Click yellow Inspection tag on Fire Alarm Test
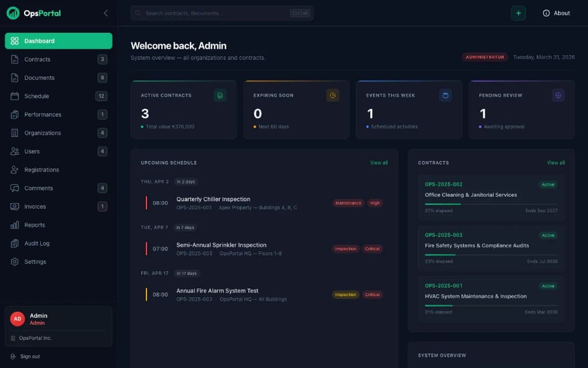 pos(345,295)
